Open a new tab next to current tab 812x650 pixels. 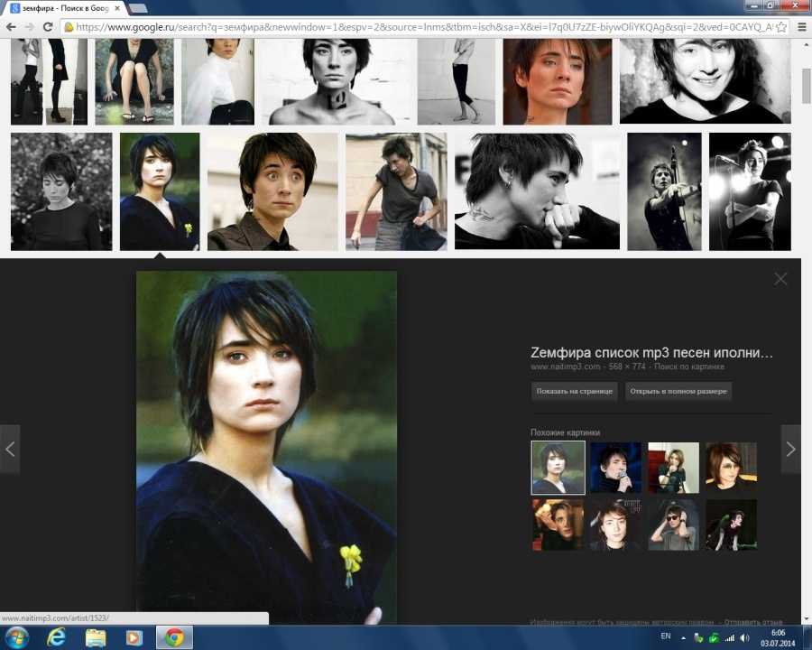pyautogui.click(x=138, y=8)
